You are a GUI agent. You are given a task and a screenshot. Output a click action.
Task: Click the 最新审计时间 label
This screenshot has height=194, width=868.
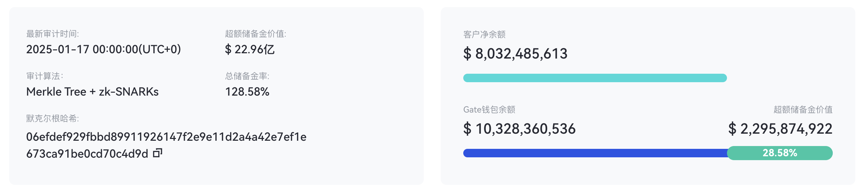(x=53, y=34)
